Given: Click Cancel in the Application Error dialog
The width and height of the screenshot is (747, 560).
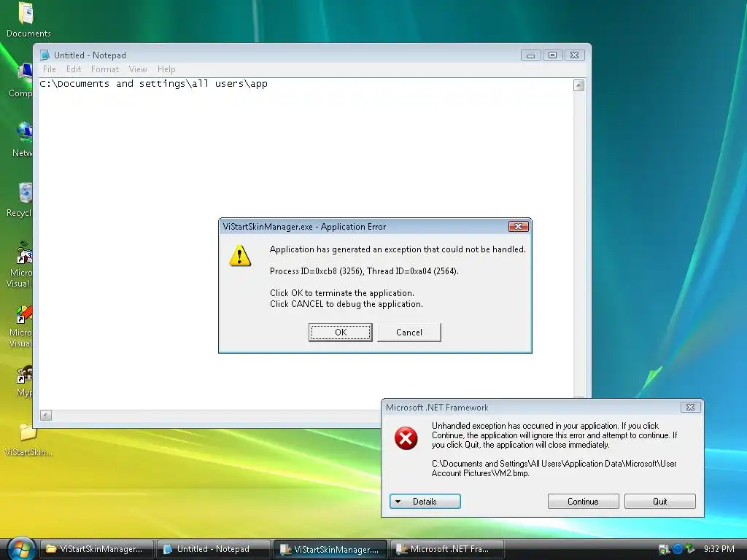Looking at the screenshot, I should point(409,332).
